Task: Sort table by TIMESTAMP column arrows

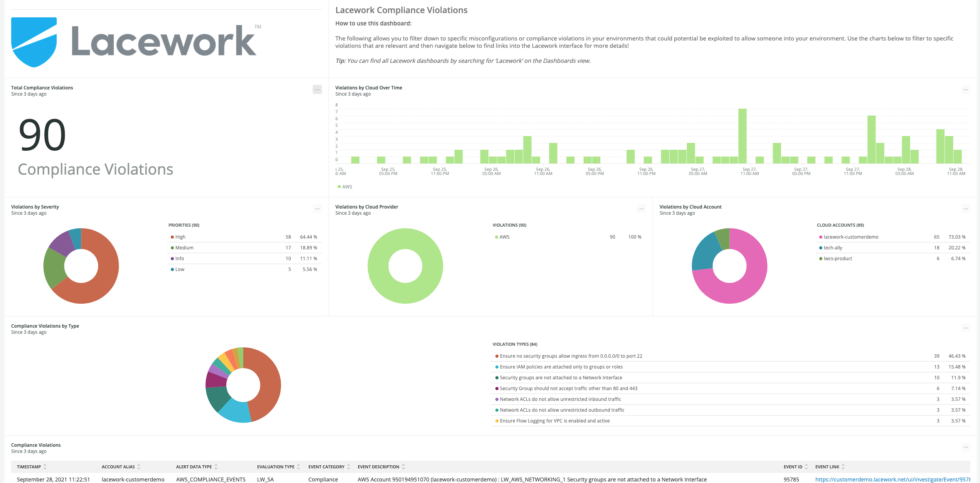Action: [x=45, y=467]
